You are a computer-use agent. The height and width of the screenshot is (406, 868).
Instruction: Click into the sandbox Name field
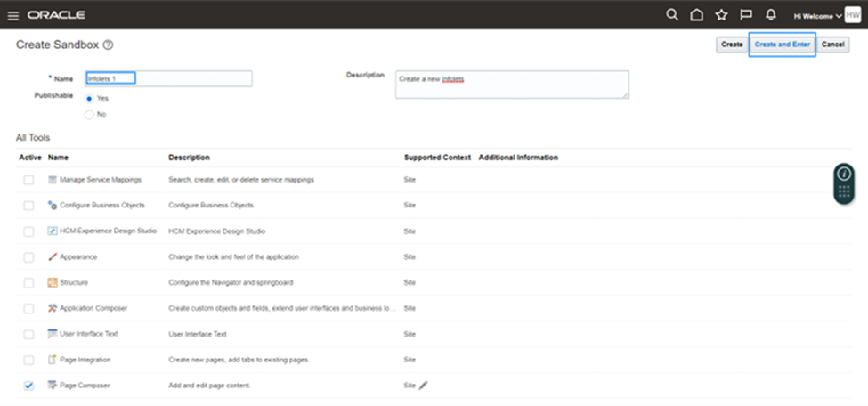tap(168, 78)
